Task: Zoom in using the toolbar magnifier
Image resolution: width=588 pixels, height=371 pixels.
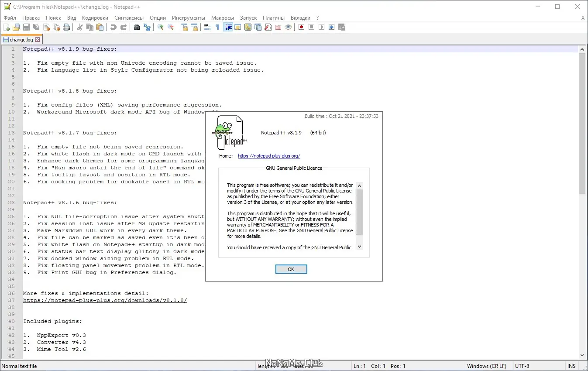Action: point(161,27)
